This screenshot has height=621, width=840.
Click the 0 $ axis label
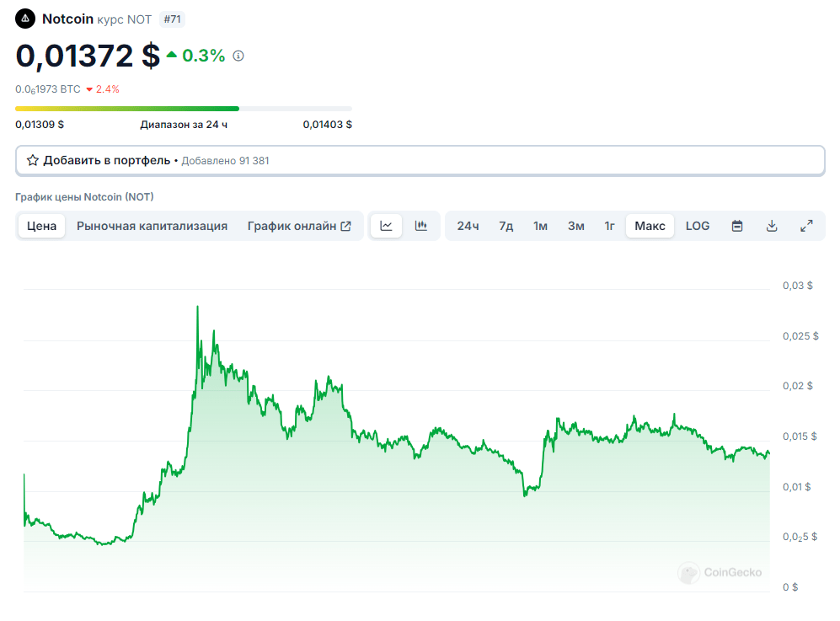[790, 587]
